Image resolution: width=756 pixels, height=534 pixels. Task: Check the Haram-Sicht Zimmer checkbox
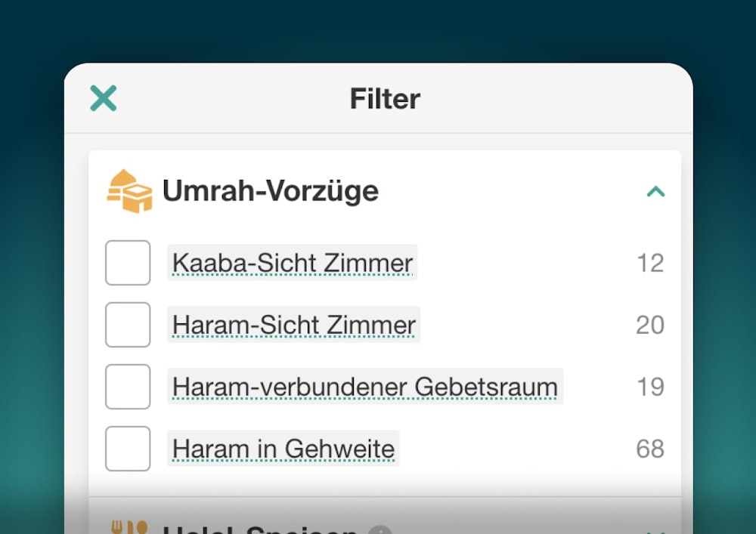(x=128, y=325)
